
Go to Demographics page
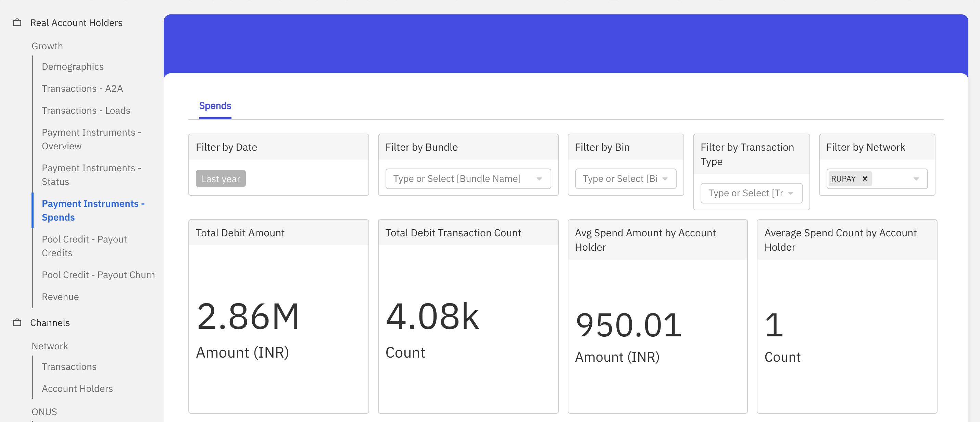pos(73,66)
